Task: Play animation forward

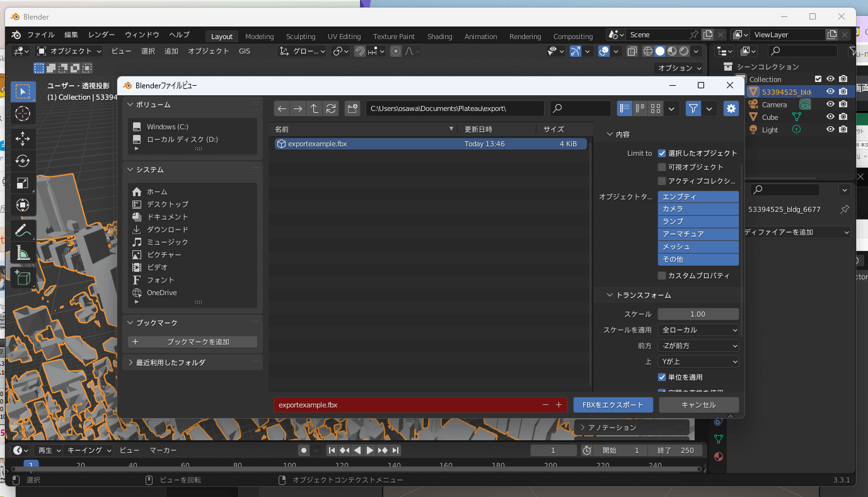Action: tap(370, 450)
